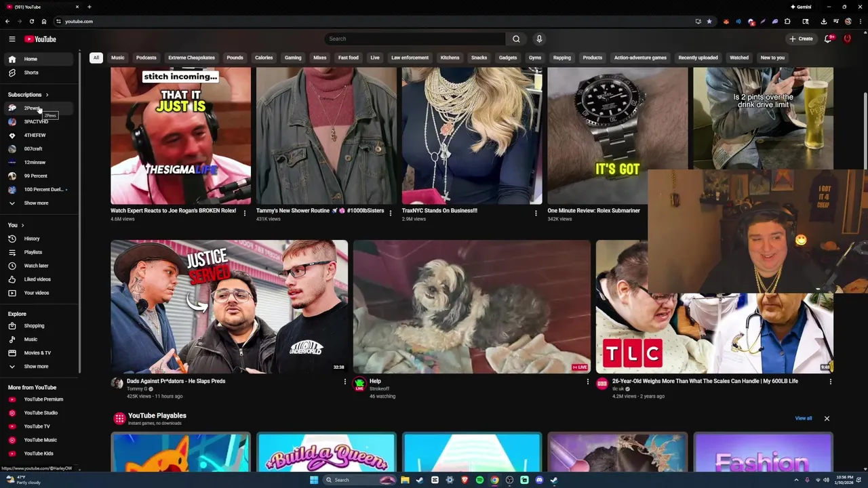
Task: Open Music under Explore
Action: [39, 339]
